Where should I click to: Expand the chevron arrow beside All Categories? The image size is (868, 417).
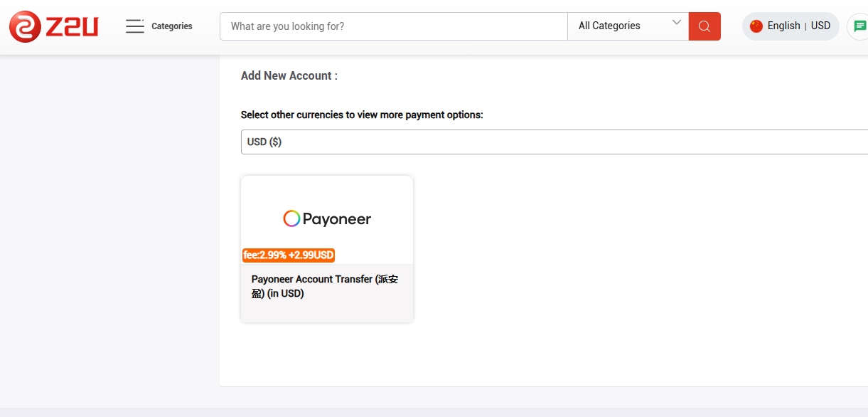tap(677, 23)
